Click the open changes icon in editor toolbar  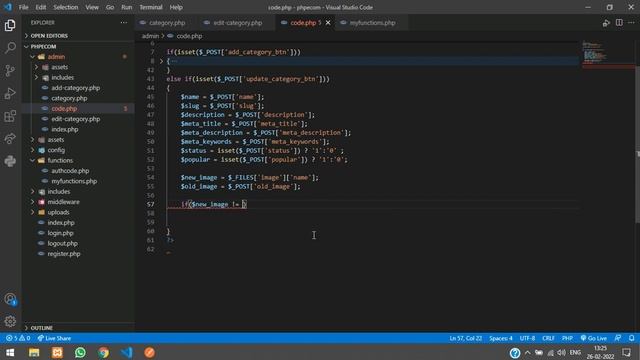coord(606,23)
